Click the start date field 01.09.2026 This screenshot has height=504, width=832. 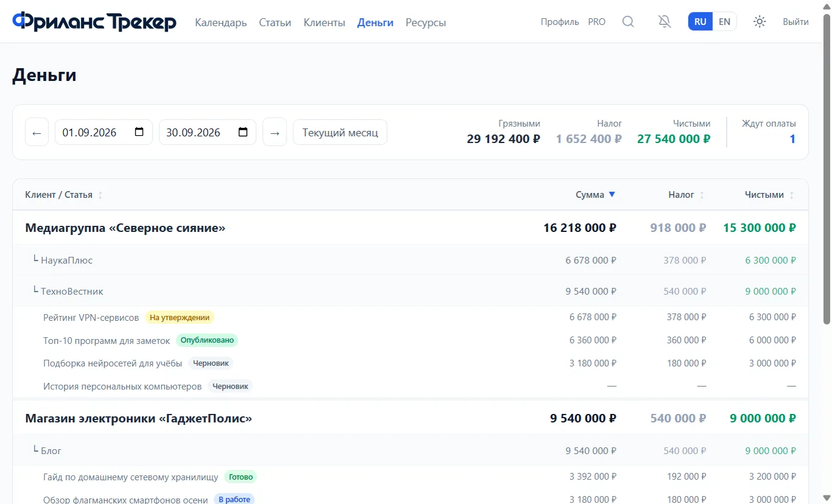103,132
